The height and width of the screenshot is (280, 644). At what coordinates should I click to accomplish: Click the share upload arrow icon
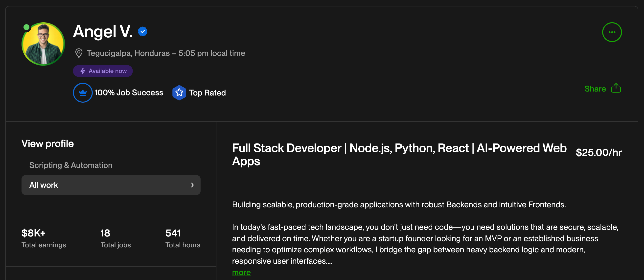coord(616,88)
